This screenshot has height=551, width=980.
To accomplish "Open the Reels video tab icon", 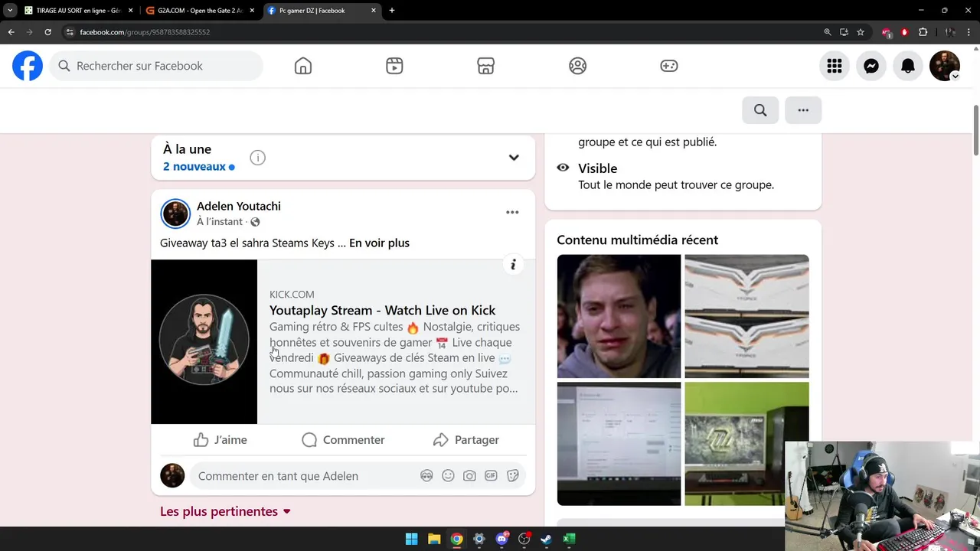I will click(394, 66).
